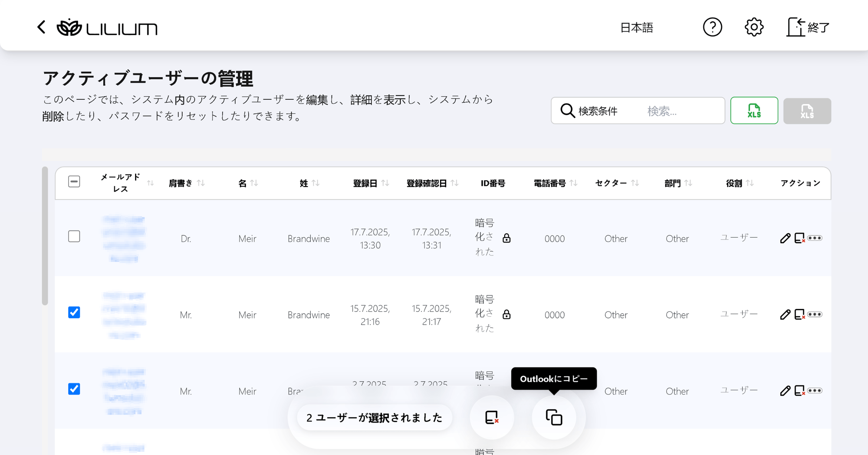Click the delete selected users icon in selection bar
Screen dimensions: 868x455
pyautogui.click(x=492, y=417)
